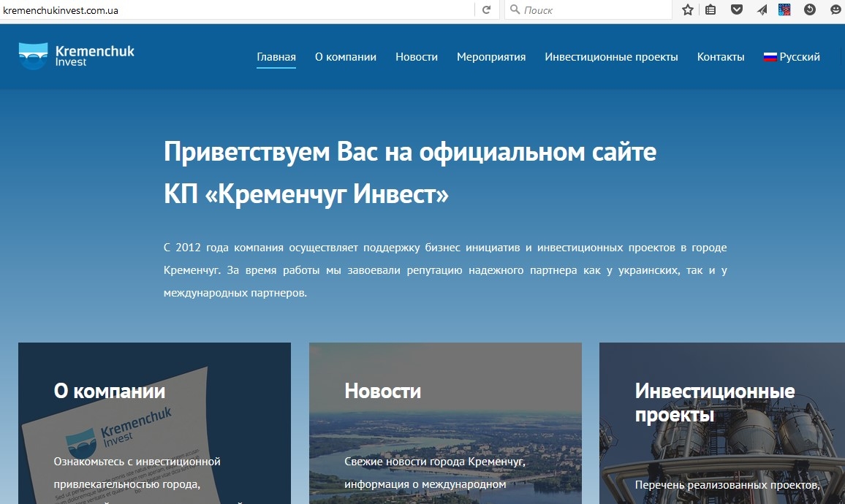This screenshot has width=845, height=504.
Task: Open the Русский language selector
Action: pyautogui.click(x=792, y=57)
